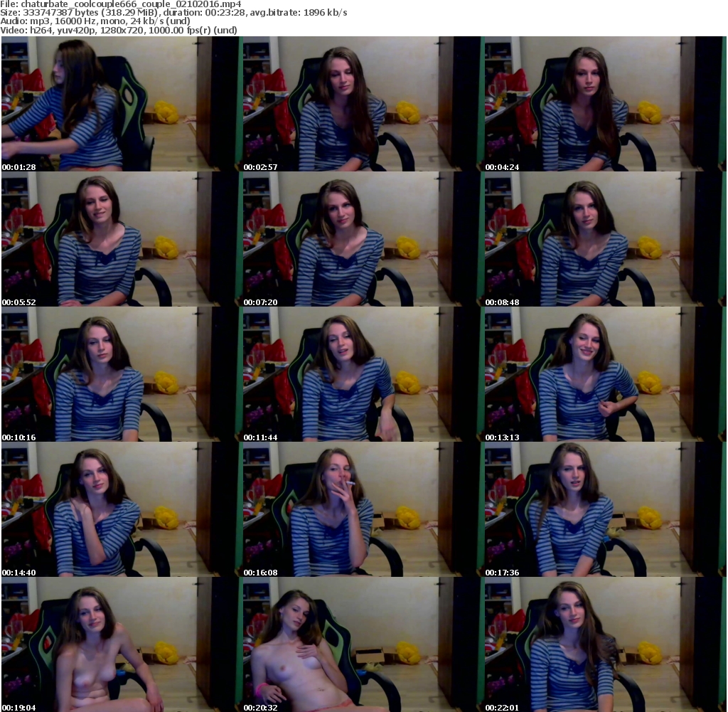
Task: Select the Size and duration info line
Action: 174,12
